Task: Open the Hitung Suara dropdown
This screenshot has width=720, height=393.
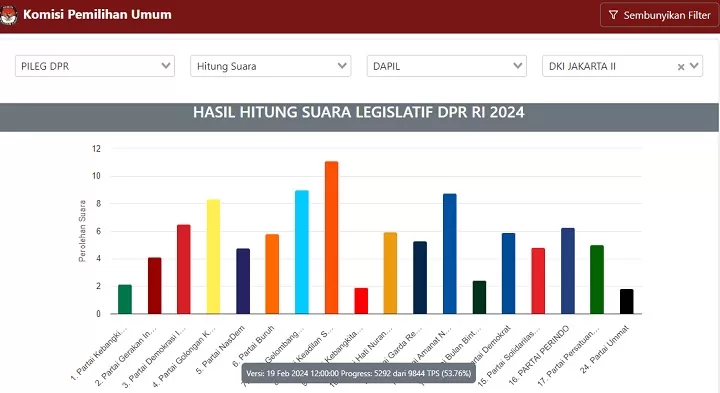Action: click(270, 66)
